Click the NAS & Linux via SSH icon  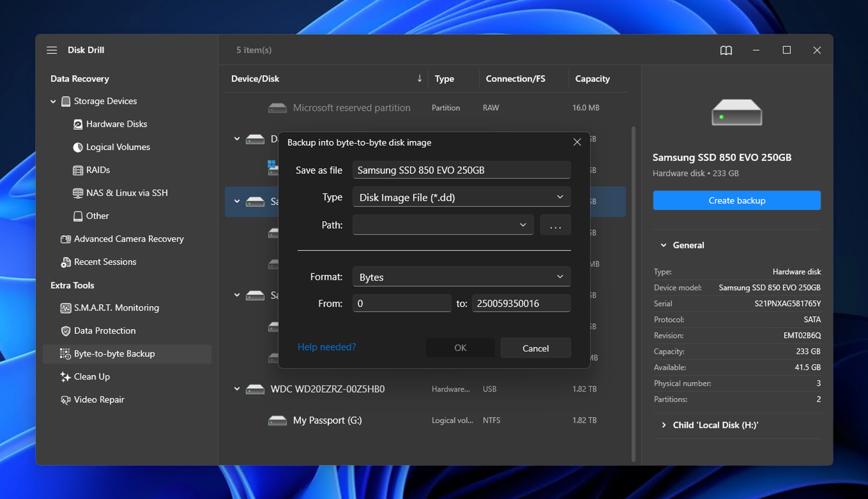[x=78, y=193]
